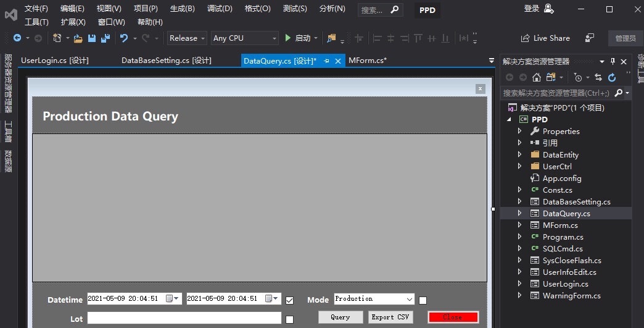Switch to UserLogin.cs design tab
This screenshot has height=328, width=644.
point(55,61)
